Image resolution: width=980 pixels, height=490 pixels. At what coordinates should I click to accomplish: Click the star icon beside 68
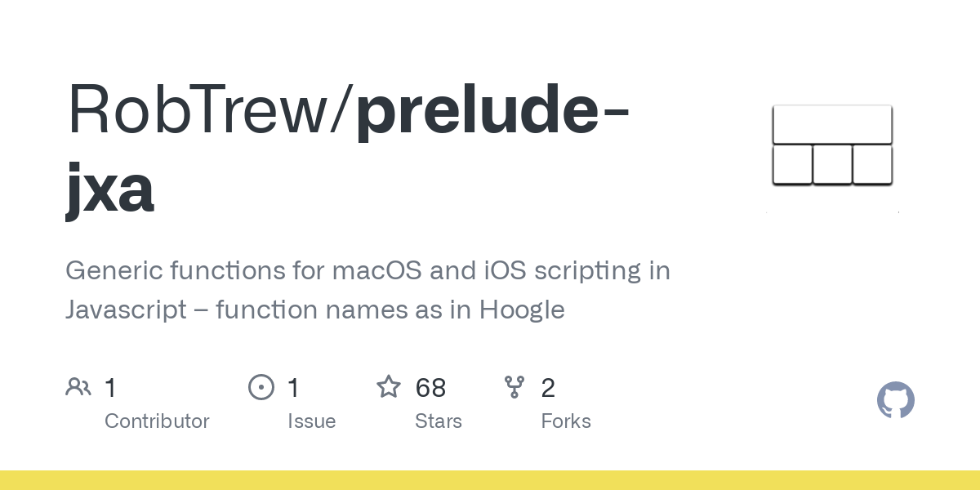pos(389,386)
